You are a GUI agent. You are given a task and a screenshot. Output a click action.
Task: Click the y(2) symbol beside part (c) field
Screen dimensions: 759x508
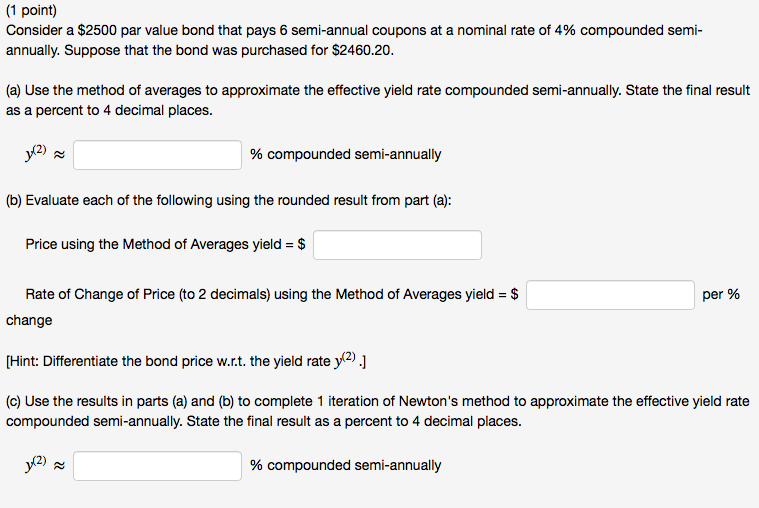[38, 465]
